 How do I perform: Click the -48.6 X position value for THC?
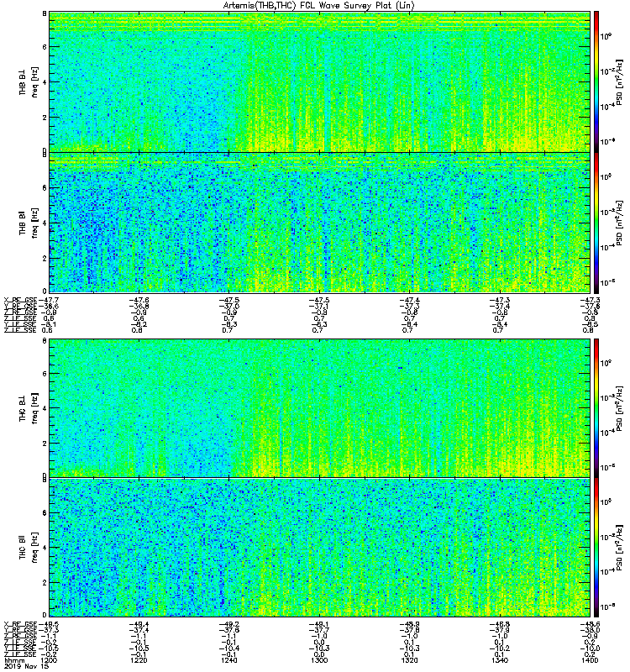[590, 624]
